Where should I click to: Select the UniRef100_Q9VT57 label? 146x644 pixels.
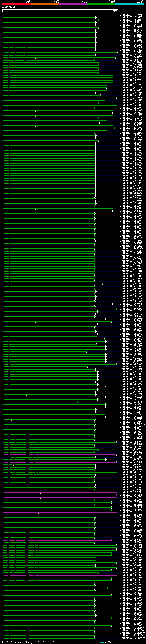click(x=131, y=254)
